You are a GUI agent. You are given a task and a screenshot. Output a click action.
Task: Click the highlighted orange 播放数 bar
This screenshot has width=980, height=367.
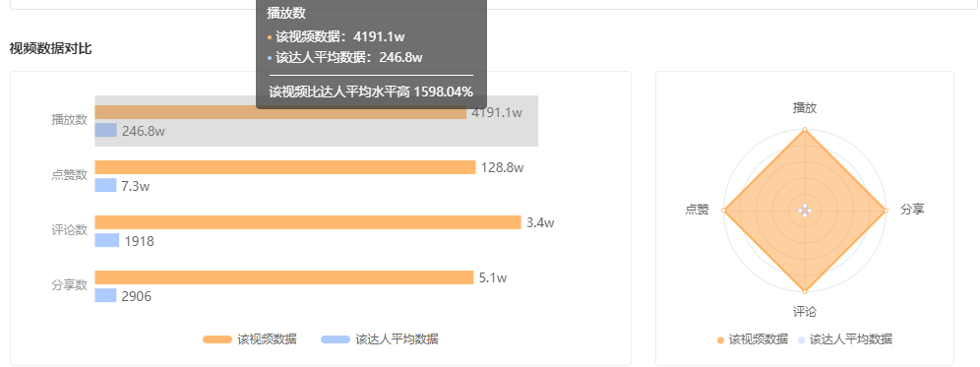[x=280, y=112]
